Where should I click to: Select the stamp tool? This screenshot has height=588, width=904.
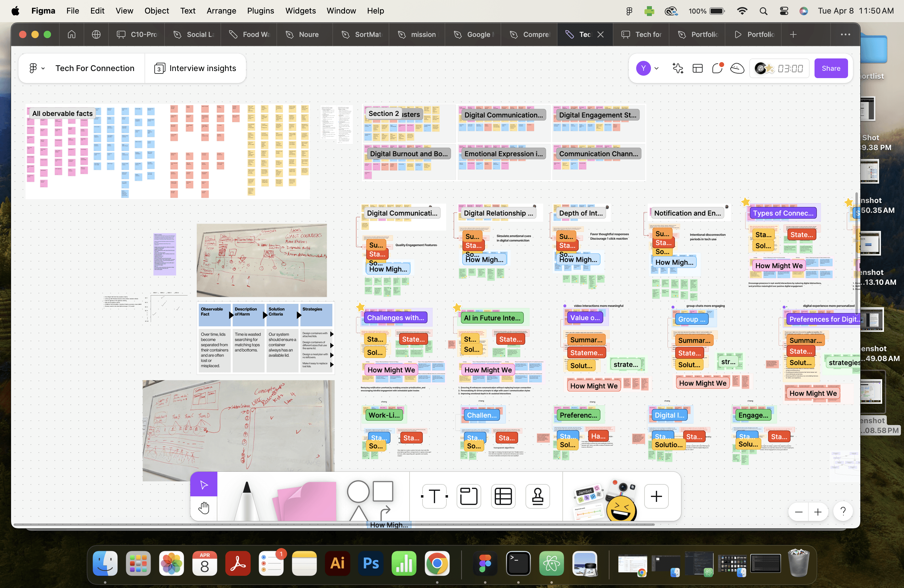537,496
